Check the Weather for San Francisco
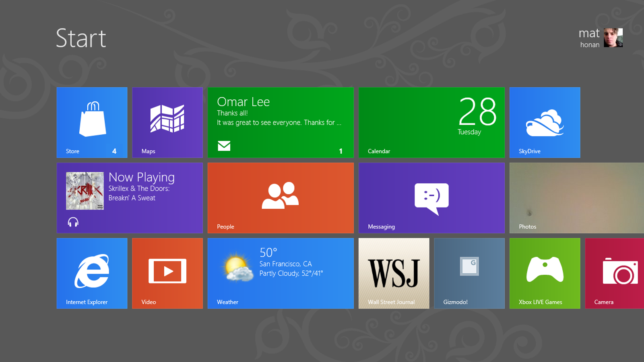This screenshot has width=644, height=362. click(x=281, y=273)
